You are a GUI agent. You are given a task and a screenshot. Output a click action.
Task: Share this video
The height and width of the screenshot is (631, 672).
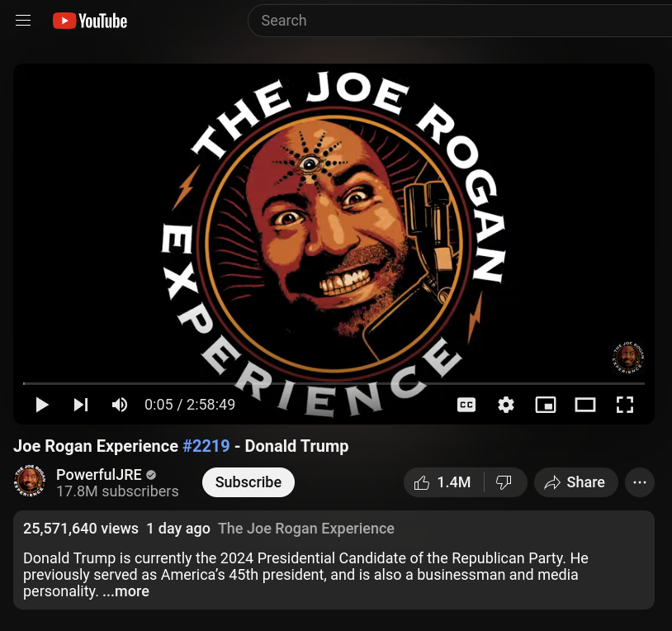(x=575, y=482)
